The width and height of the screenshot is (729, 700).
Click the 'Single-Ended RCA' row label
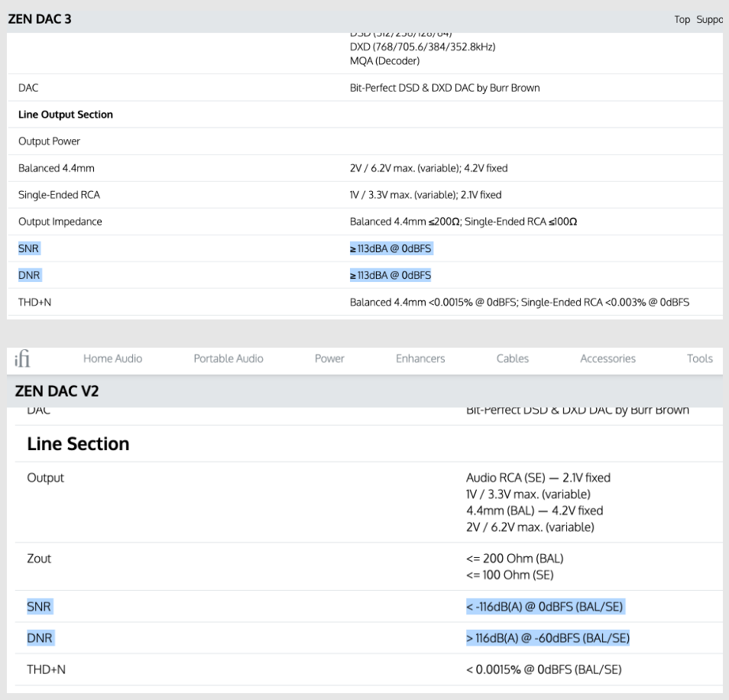[59, 195]
